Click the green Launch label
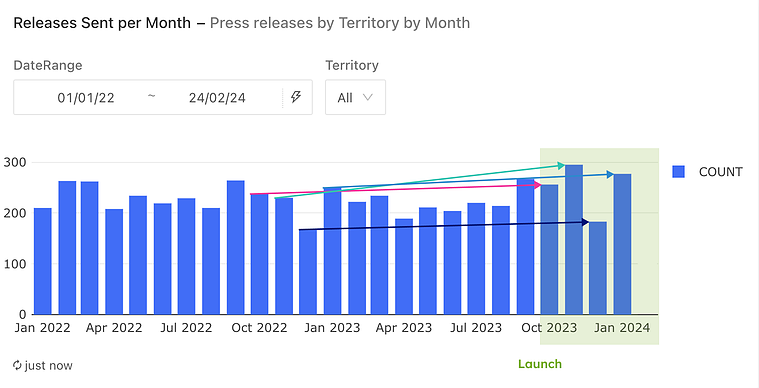Image resolution: width=759 pixels, height=388 pixels. click(540, 364)
